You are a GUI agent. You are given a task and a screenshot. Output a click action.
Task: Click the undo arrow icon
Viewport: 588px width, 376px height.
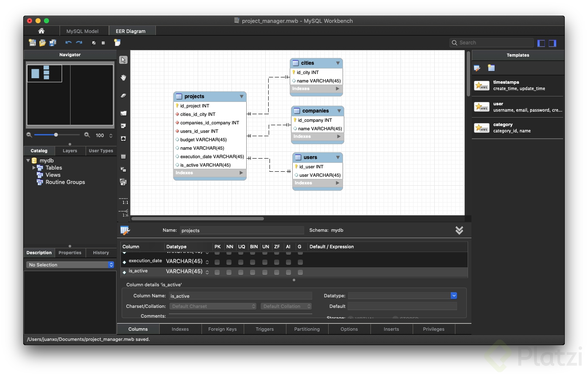pos(68,43)
